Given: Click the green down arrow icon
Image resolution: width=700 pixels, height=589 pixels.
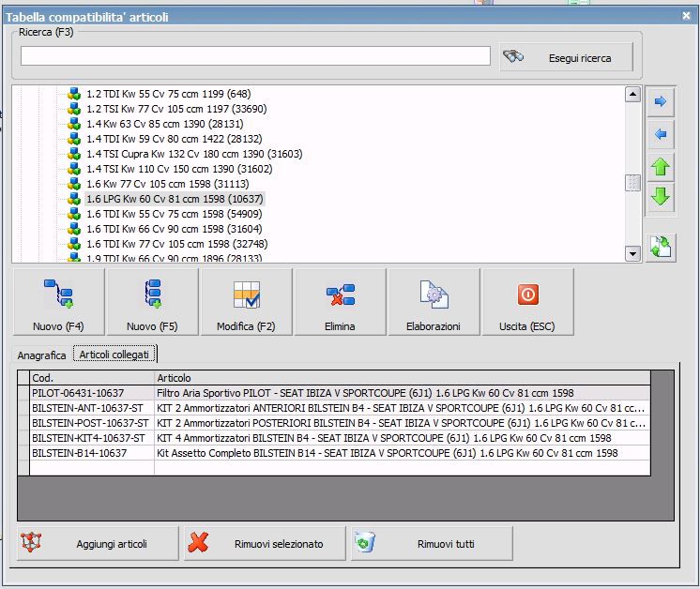Looking at the screenshot, I should [661, 196].
